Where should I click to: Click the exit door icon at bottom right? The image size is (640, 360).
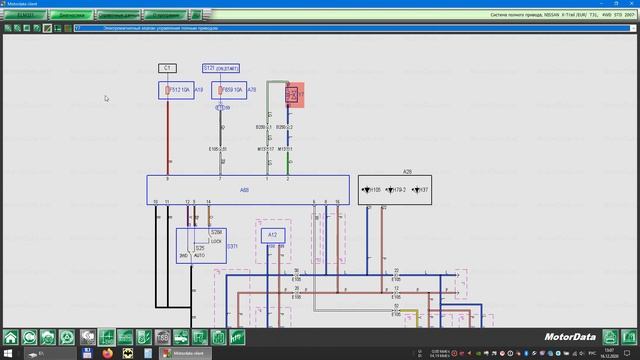(x=629, y=338)
